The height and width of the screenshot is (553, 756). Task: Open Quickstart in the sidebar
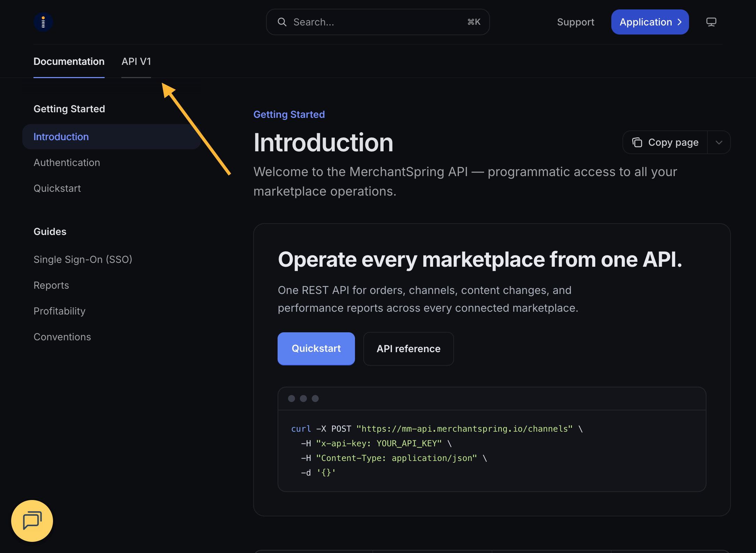pyautogui.click(x=57, y=188)
